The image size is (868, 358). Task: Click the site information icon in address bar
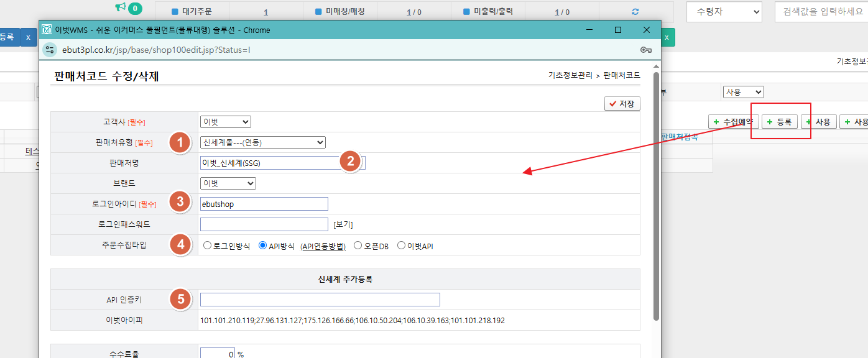50,50
